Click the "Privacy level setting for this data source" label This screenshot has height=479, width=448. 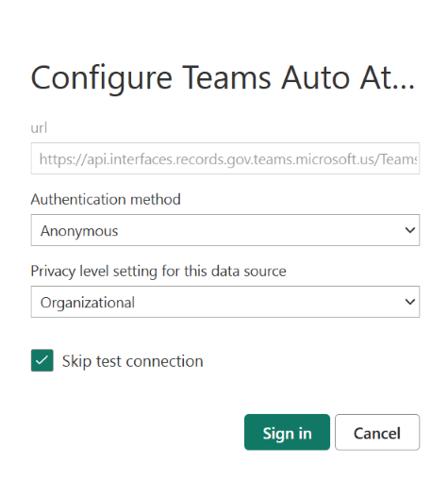158,272
